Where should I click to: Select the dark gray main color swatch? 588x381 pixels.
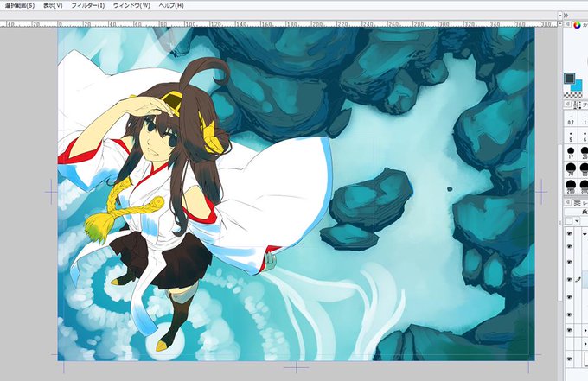569,79
